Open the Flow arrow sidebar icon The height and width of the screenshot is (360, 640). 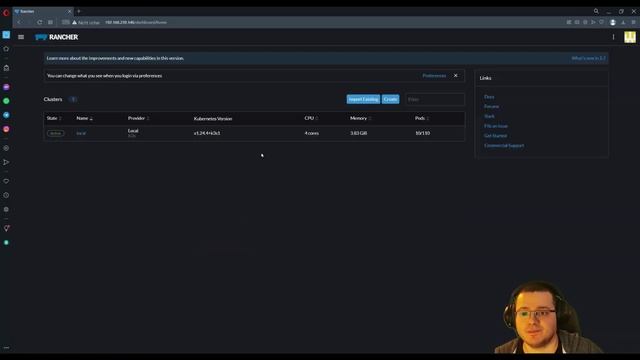coord(6,162)
